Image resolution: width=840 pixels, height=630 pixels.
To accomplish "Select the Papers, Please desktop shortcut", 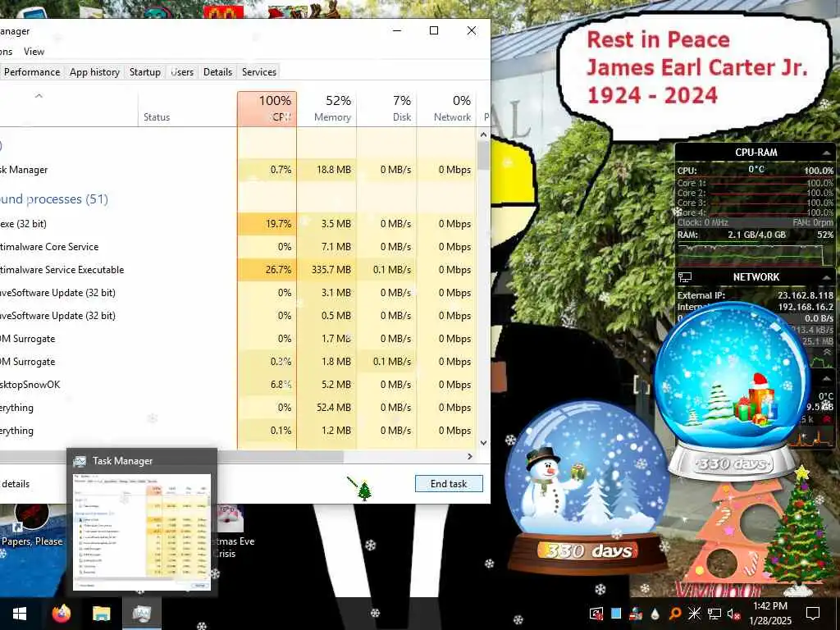I will coord(32,525).
